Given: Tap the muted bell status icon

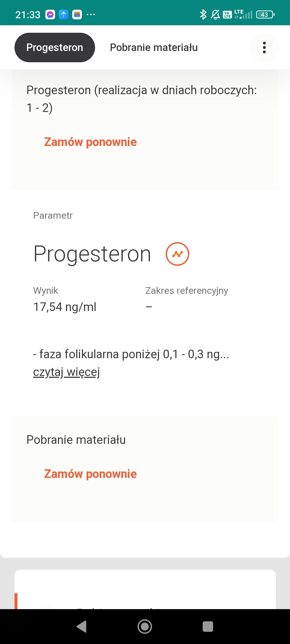Looking at the screenshot, I should pos(215,14).
